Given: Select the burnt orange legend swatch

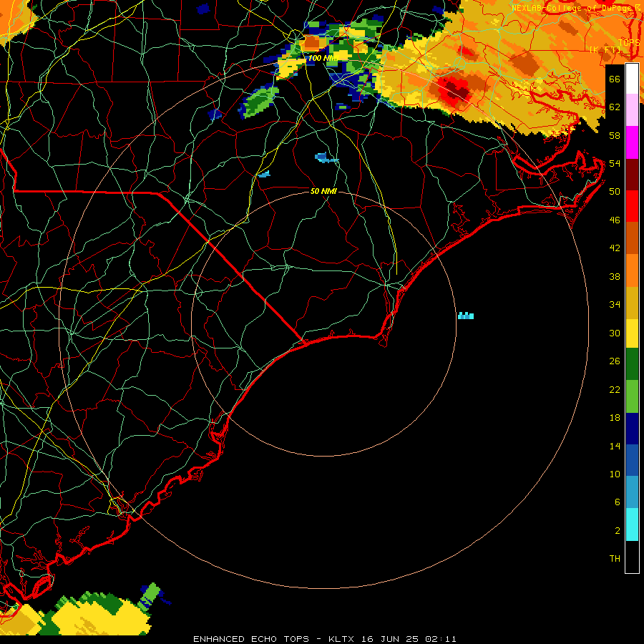Looking at the screenshot, I should [632, 238].
